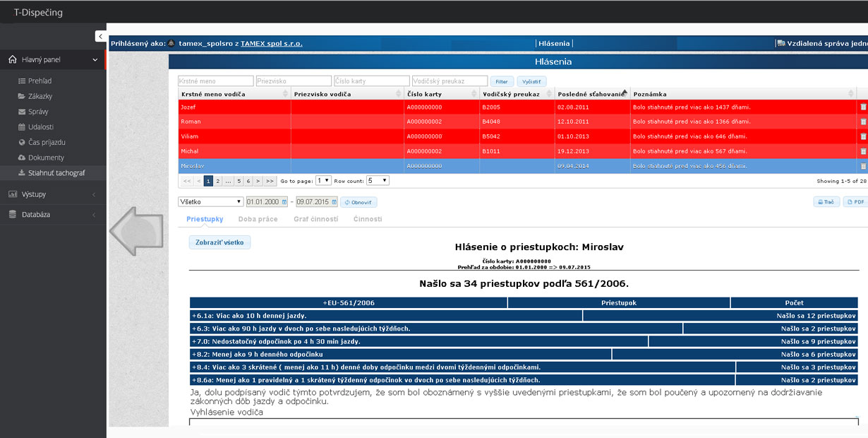Expand violation row 8.6a weekly rest

pyautogui.click(x=524, y=380)
